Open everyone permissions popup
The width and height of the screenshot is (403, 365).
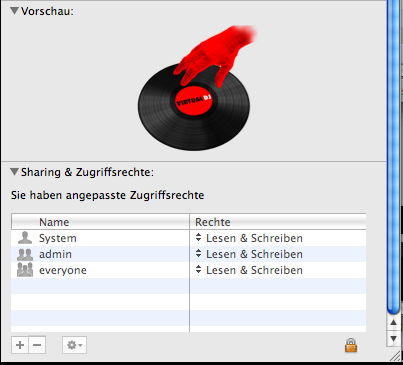tap(249, 270)
